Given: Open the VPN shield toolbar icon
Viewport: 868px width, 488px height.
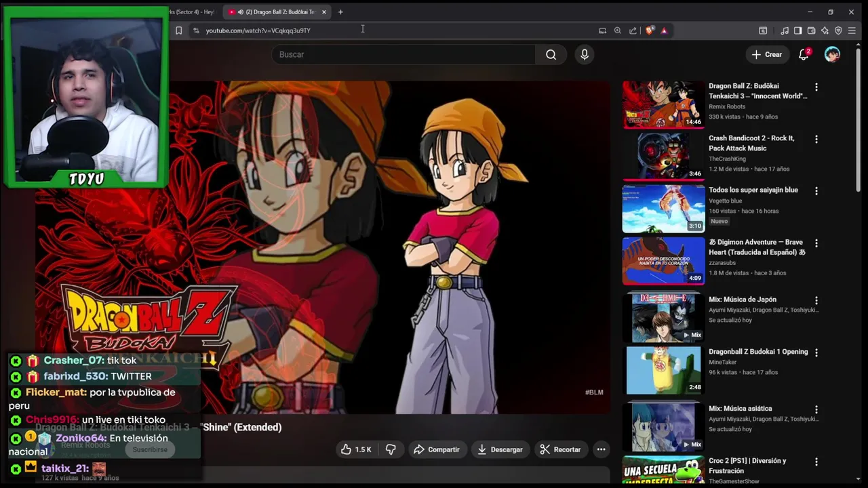Looking at the screenshot, I should point(838,30).
